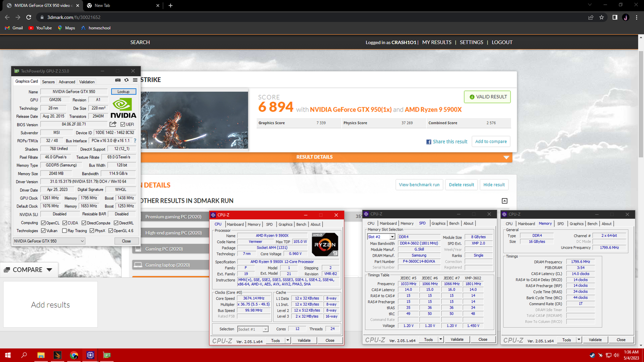Open Chrome three-dot menu
Screen dimensions: 644x362
[637, 17]
